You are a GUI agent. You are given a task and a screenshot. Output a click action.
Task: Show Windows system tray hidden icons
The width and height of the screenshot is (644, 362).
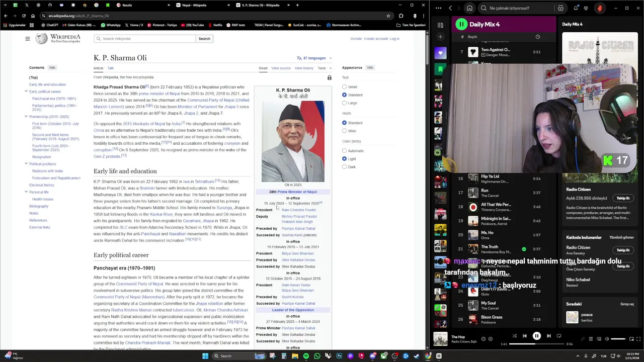tap(579, 356)
